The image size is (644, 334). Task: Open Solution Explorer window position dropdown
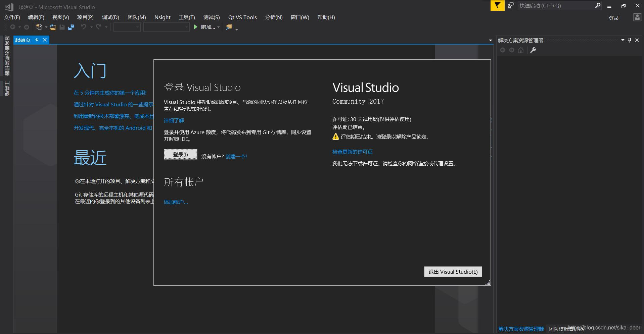click(x=623, y=40)
